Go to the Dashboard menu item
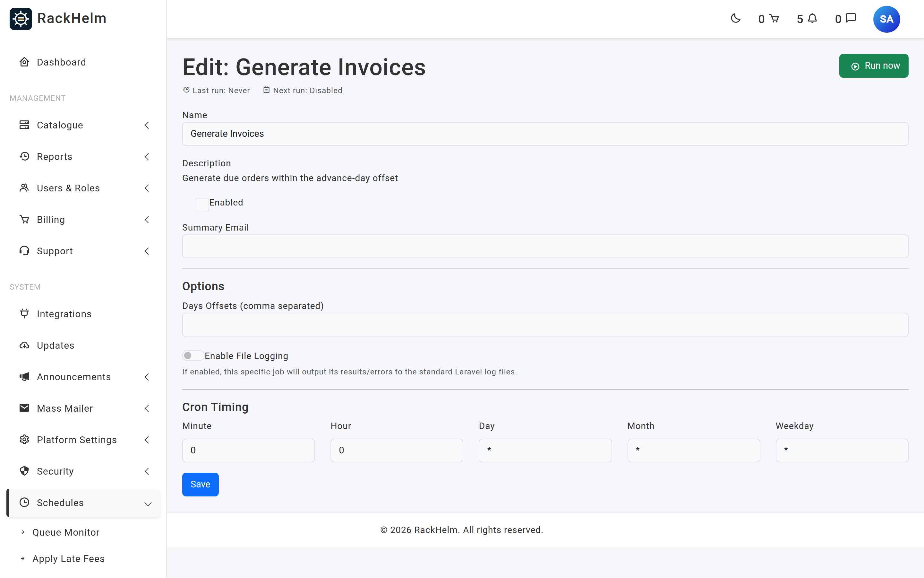Viewport: 924px width, 578px height. 83,62
